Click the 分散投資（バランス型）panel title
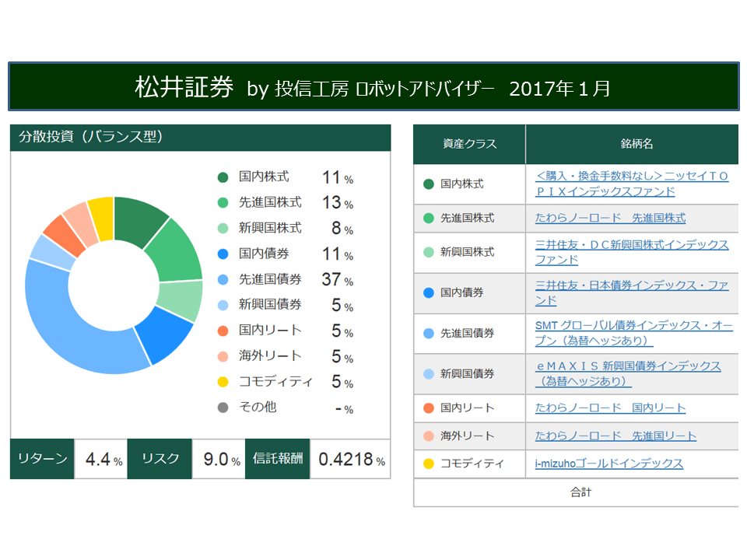Image resolution: width=747 pixels, height=560 pixels. [90, 137]
